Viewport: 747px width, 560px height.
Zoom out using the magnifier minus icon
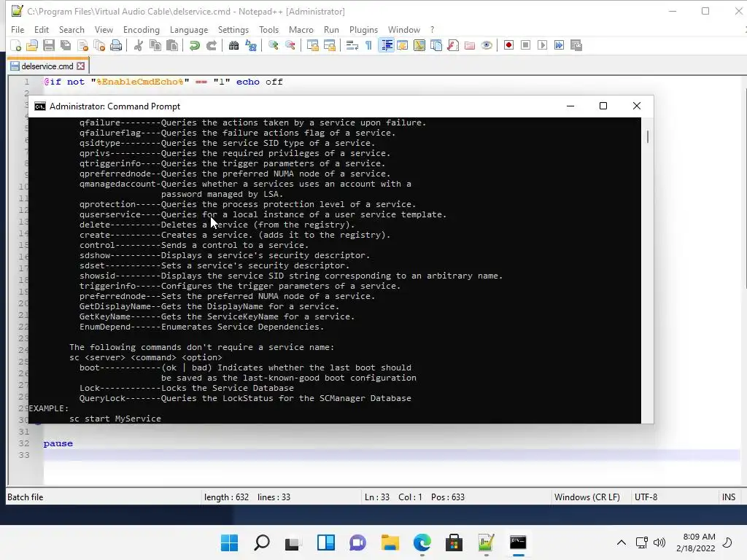click(x=290, y=45)
